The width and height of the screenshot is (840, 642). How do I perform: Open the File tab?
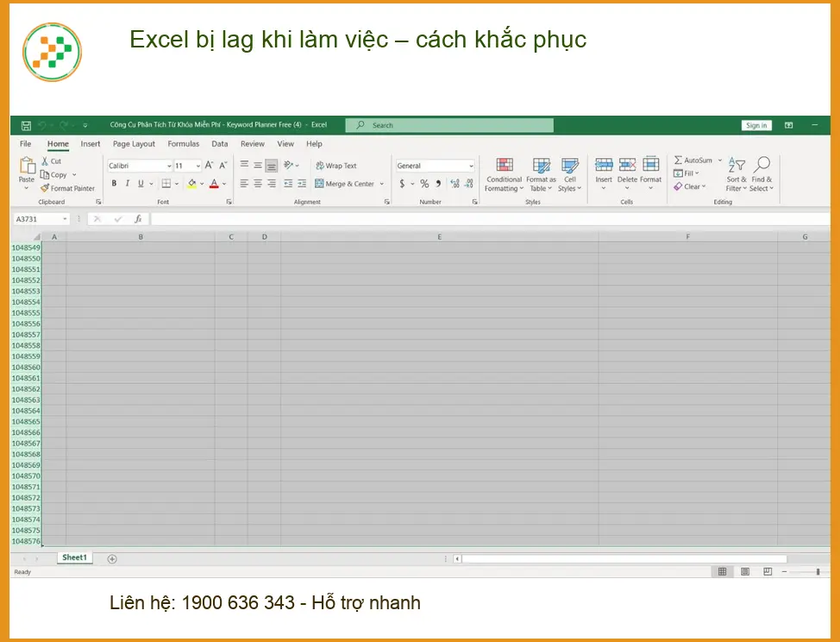[26, 143]
